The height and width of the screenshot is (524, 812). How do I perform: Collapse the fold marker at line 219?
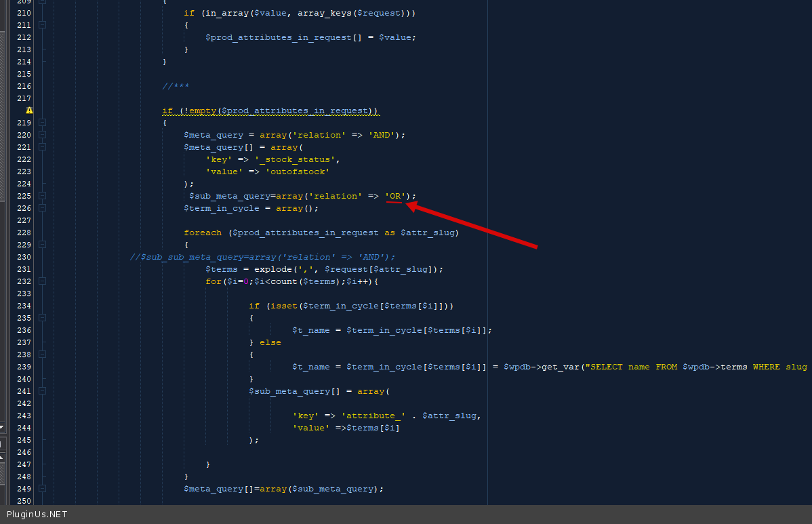coord(43,123)
